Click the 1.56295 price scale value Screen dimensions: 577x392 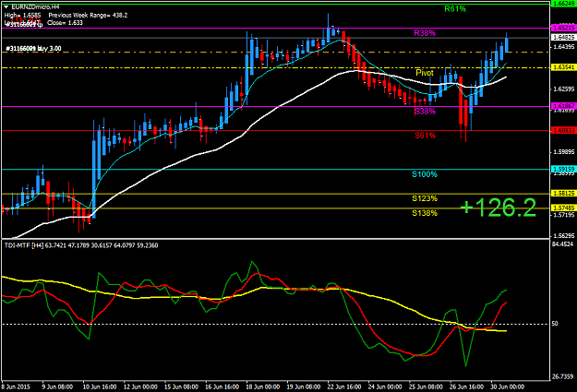[x=564, y=236]
